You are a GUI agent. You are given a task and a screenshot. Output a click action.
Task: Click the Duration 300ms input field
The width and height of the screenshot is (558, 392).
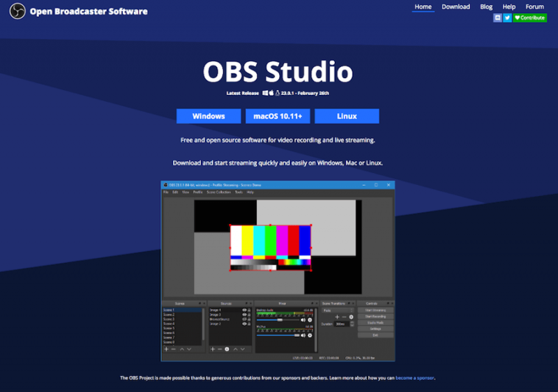341,324
